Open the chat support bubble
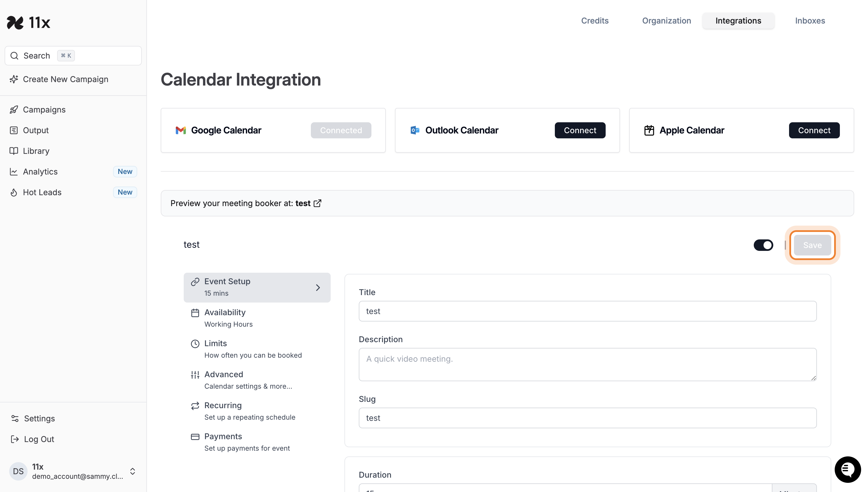The height and width of the screenshot is (492, 868). click(x=848, y=469)
